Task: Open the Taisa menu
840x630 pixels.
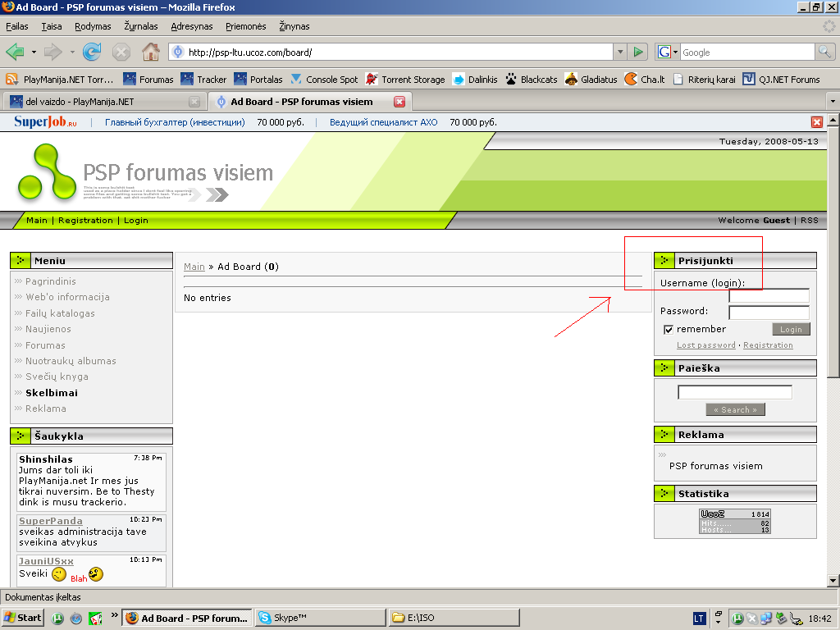Action: click(52, 26)
